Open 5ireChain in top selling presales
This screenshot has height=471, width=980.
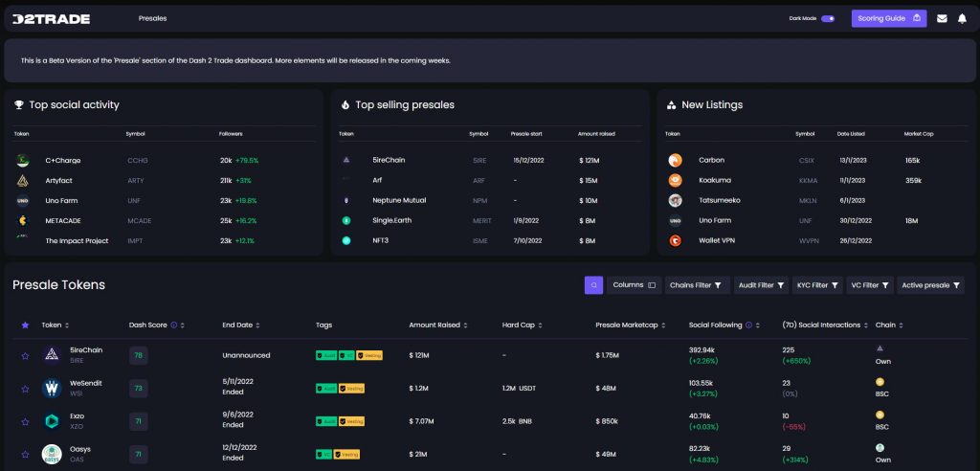pos(389,160)
